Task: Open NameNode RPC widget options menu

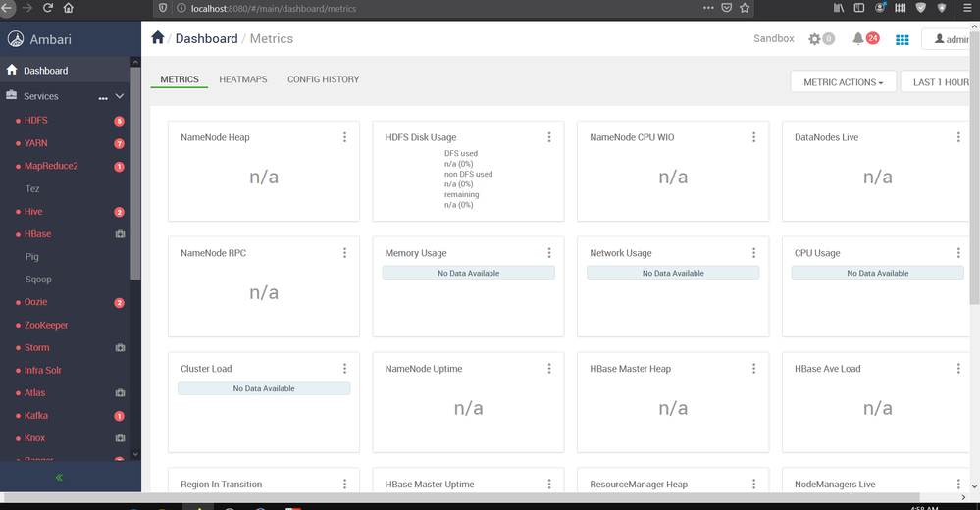Action: (344, 252)
